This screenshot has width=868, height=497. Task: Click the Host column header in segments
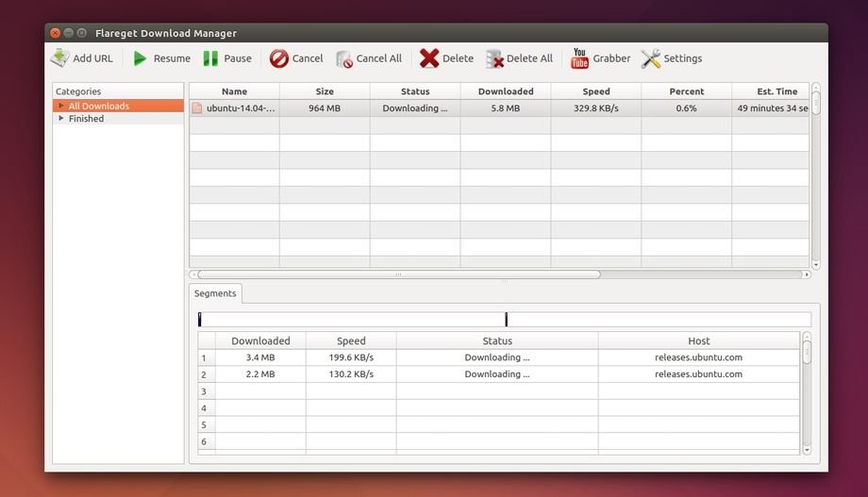(x=698, y=340)
